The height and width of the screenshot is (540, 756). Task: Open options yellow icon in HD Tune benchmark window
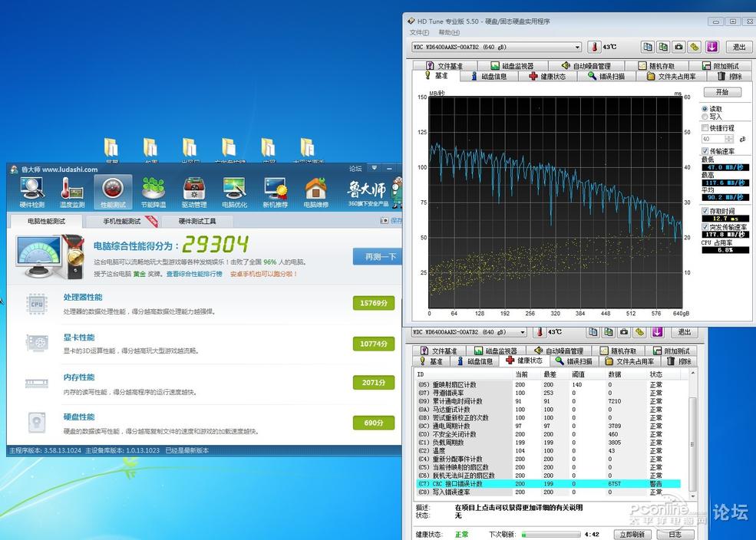click(695, 47)
